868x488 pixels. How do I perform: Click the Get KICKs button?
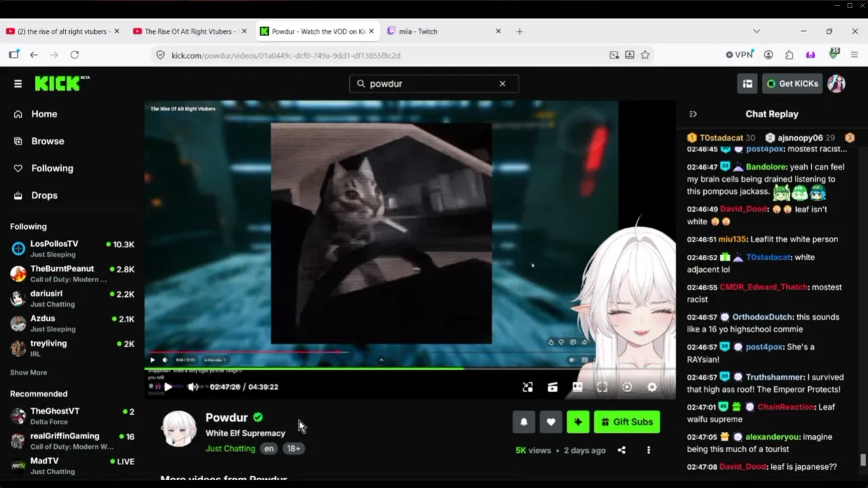(792, 83)
